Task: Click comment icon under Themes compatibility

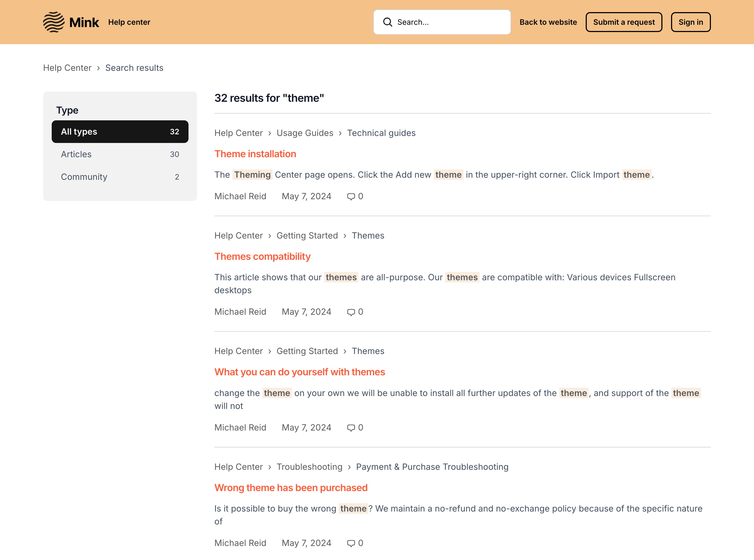Action: point(351,312)
